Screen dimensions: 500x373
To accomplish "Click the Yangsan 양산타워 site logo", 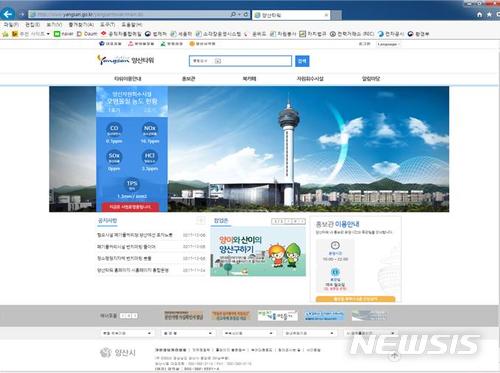I will coord(126,60).
